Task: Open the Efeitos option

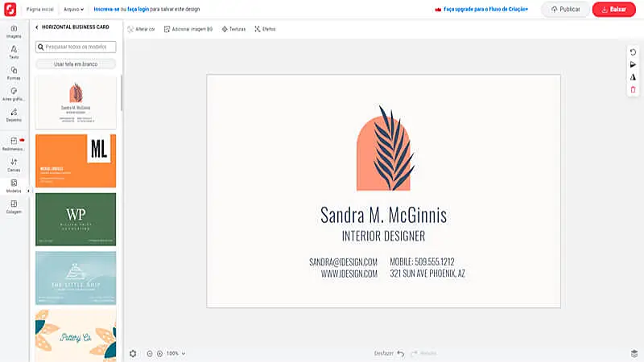Action: [265, 29]
